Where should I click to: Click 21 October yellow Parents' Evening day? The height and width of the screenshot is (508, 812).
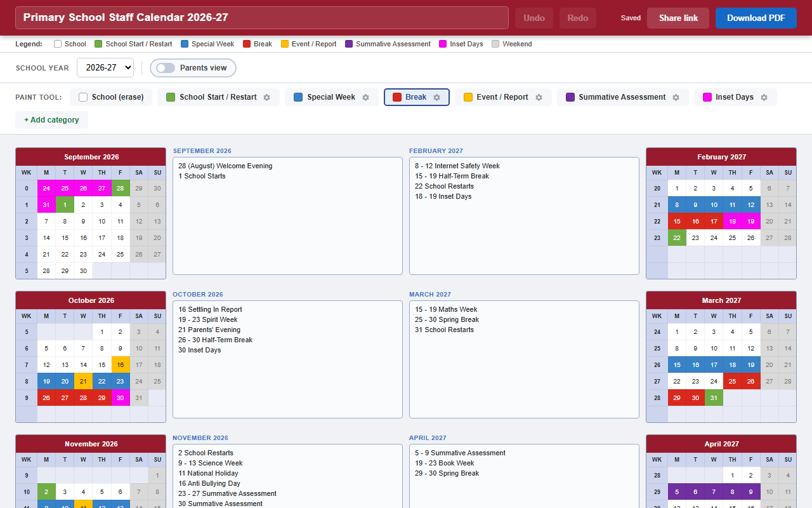(x=83, y=381)
